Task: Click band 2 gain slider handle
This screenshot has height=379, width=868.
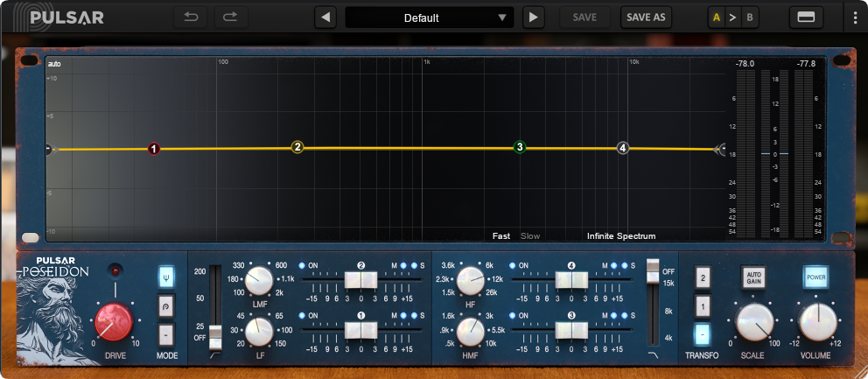Action: point(360,280)
